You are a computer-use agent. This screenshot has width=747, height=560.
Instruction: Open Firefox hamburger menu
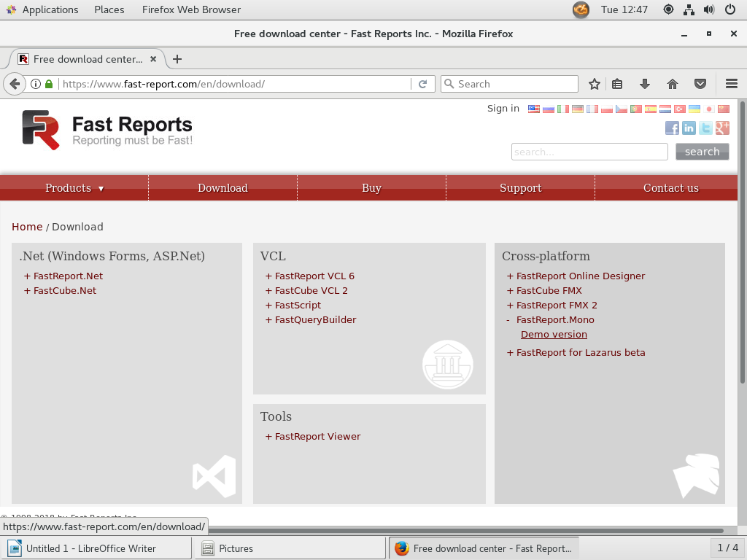732,85
